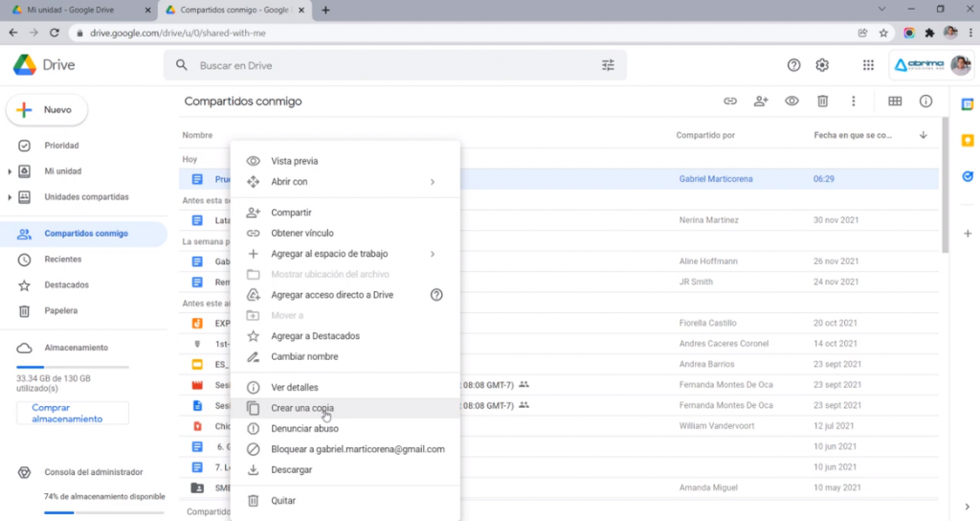Image resolution: width=980 pixels, height=521 pixels.
Task: Expand the Mi unidad tree
Action: (x=11, y=171)
